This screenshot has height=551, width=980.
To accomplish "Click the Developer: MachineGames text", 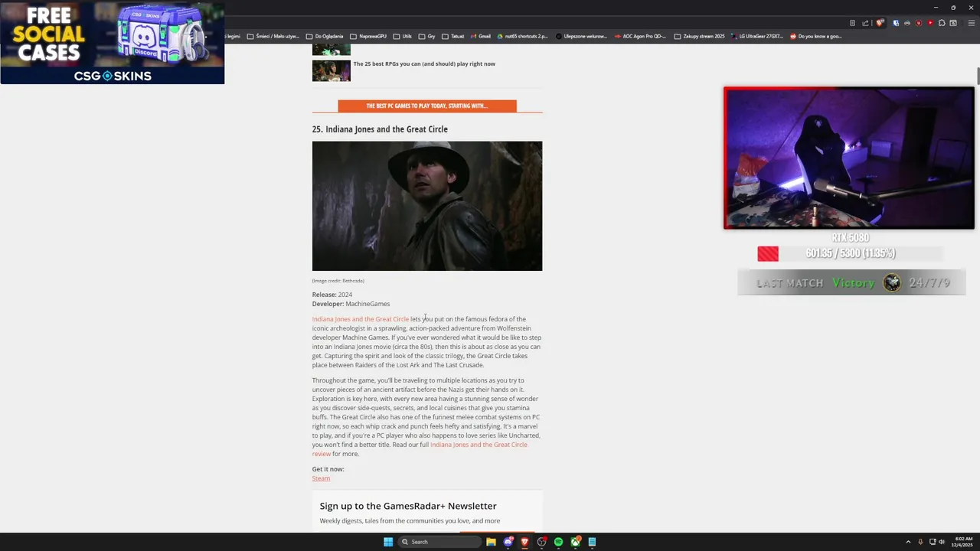I will pyautogui.click(x=351, y=304).
